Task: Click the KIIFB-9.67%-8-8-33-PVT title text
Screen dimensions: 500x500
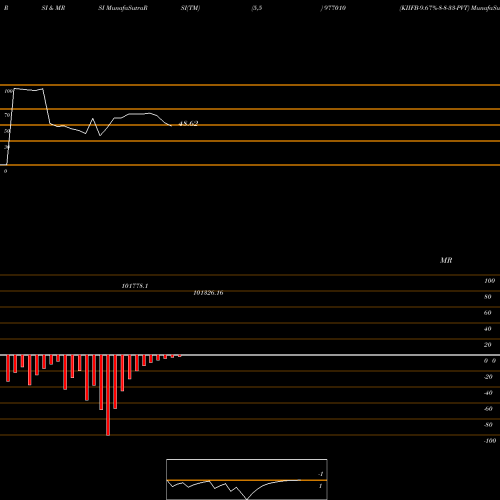Action: [434, 8]
